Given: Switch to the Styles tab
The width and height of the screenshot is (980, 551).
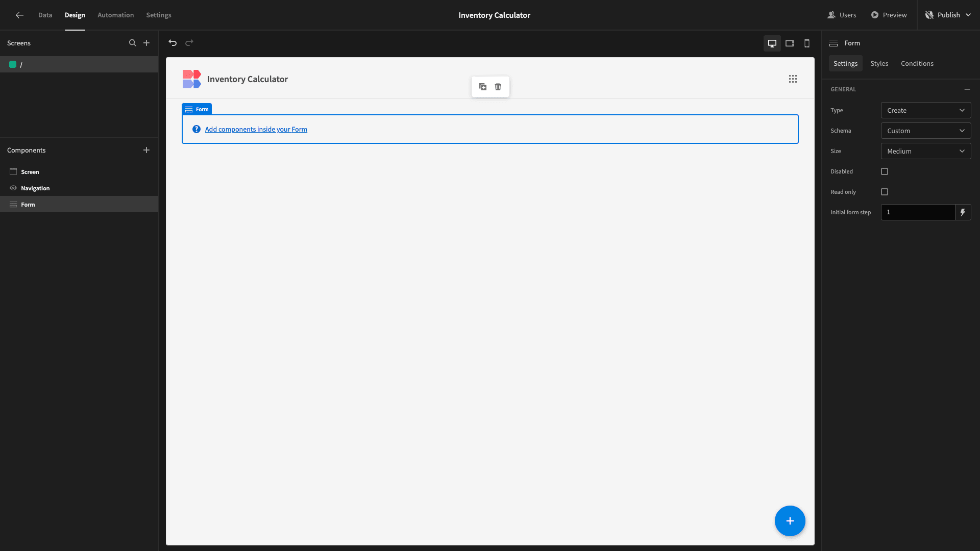Looking at the screenshot, I should pos(879,63).
